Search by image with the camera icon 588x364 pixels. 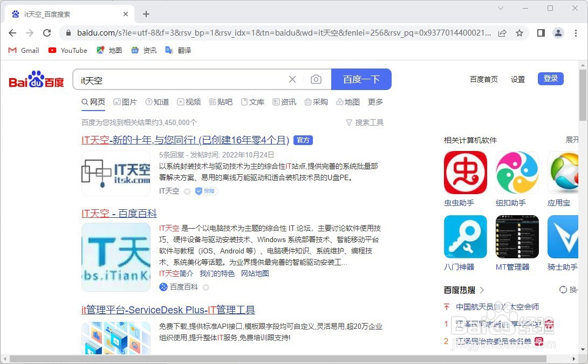coord(316,79)
